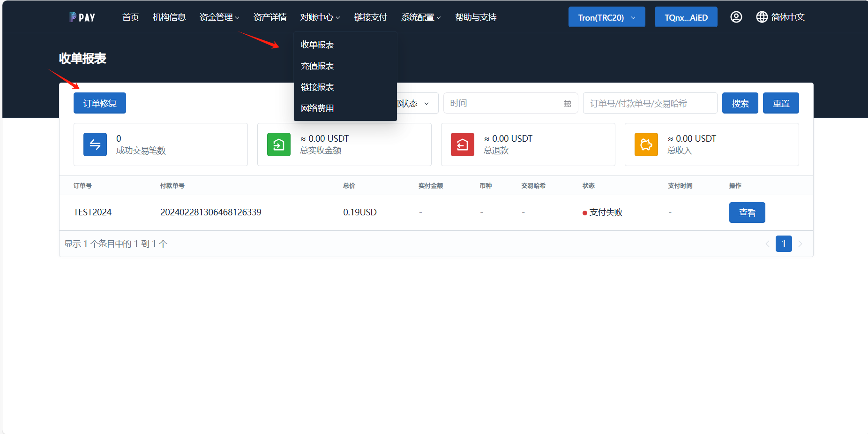The height and width of the screenshot is (434, 868).
Task: Click the 支付失败 status cell
Action: pos(603,213)
